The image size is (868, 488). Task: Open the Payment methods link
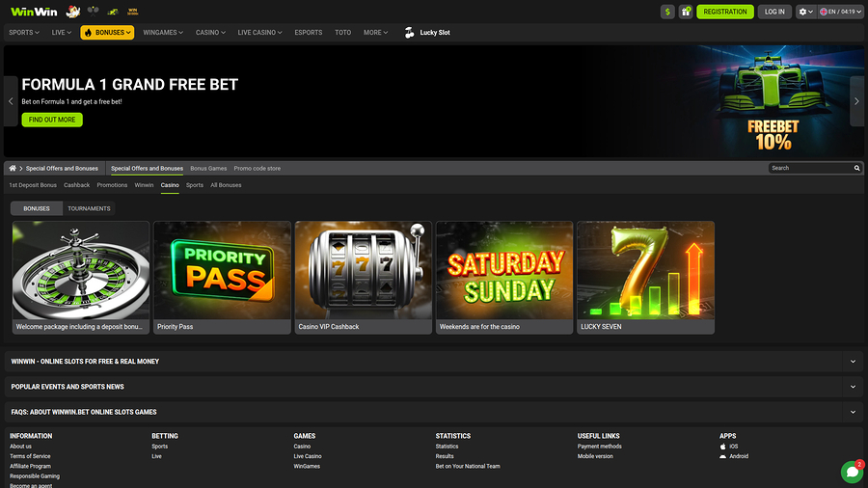(x=600, y=447)
